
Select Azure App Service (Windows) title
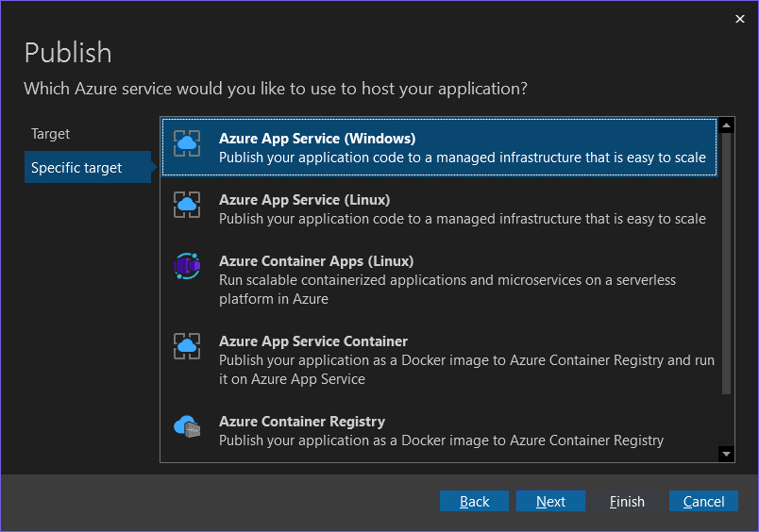click(x=316, y=139)
